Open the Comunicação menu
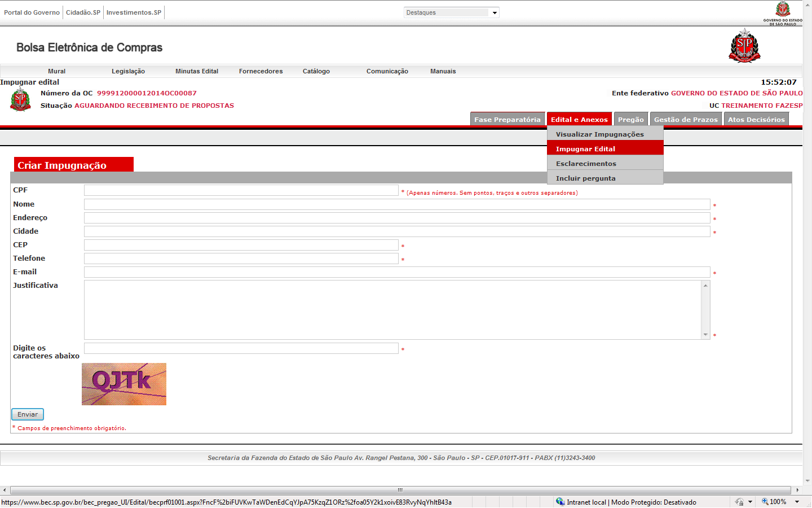The width and height of the screenshot is (812, 508). [387, 71]
